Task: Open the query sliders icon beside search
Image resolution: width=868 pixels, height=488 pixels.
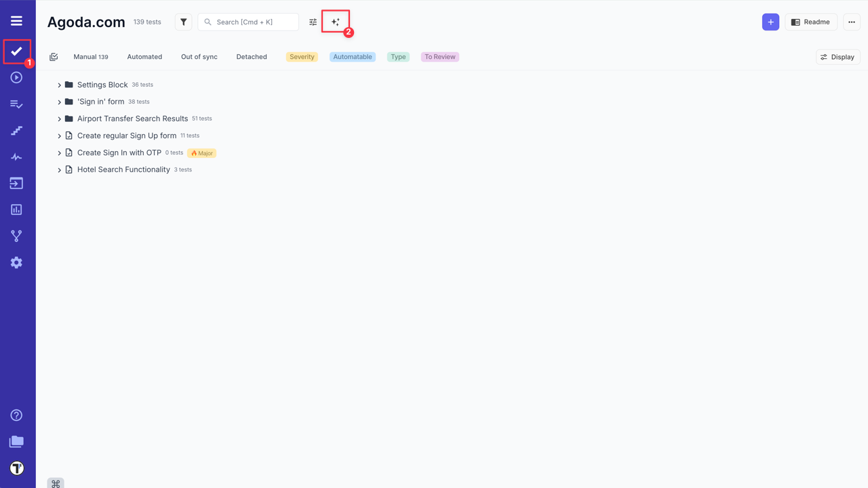Action: 313,22
